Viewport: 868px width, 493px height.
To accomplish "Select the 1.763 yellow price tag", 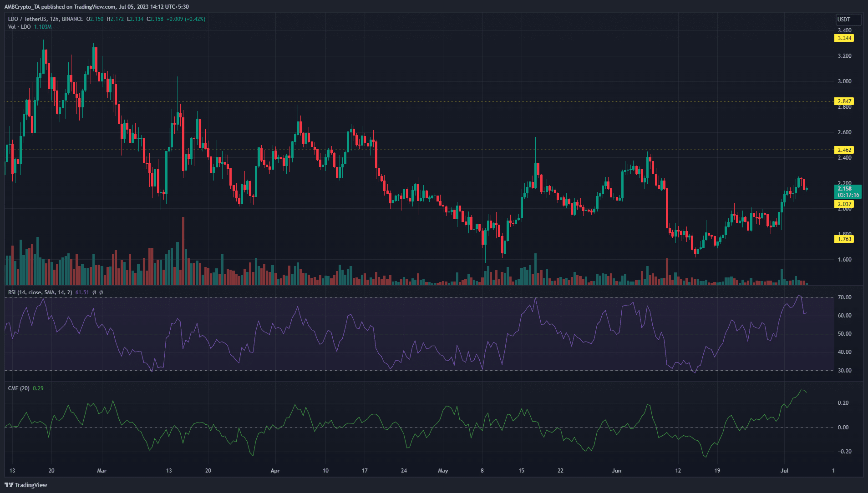I will click(844, 239).
